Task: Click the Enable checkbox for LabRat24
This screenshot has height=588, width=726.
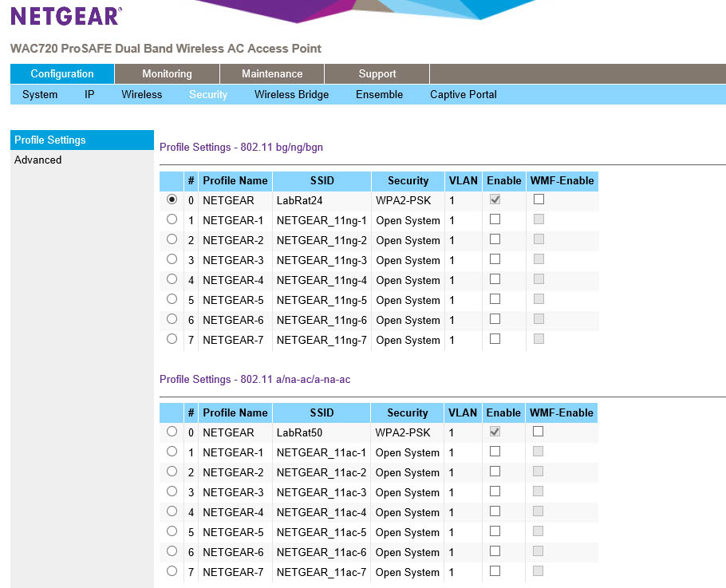Action: pos(495,199)
